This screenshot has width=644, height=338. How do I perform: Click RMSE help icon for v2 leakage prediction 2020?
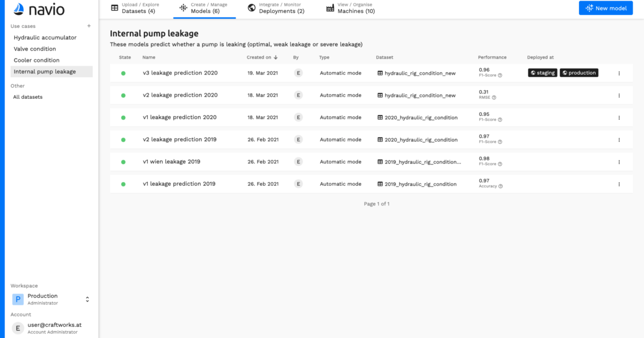pos(494,98)
